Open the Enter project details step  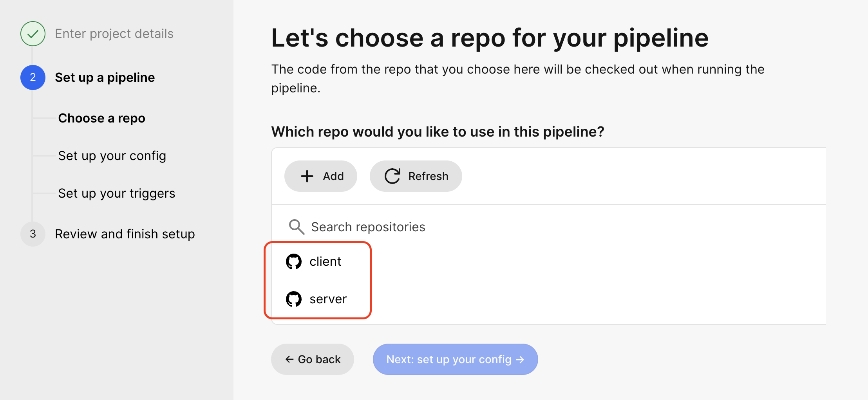pos(114,34)
